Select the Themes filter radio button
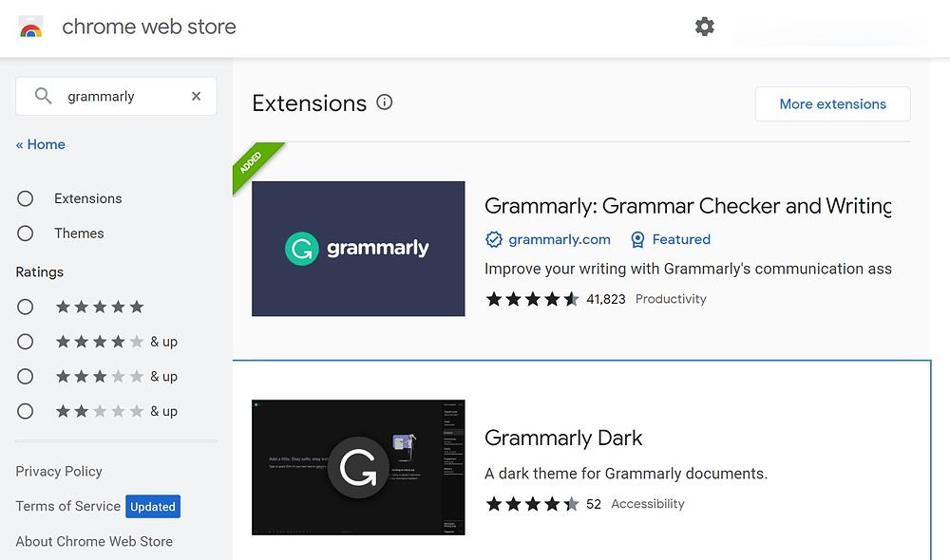This screenshot has height=560, width=950. pos(27,233)
